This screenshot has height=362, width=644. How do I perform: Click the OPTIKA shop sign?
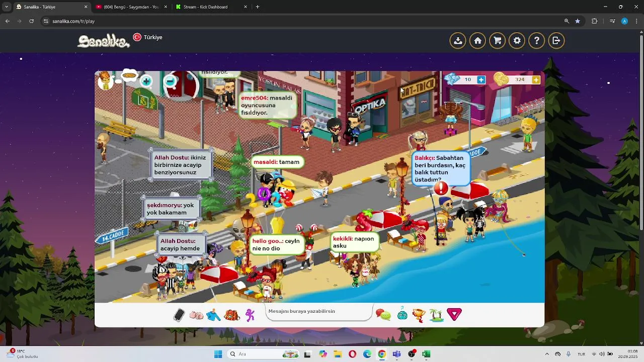[370, 105]
